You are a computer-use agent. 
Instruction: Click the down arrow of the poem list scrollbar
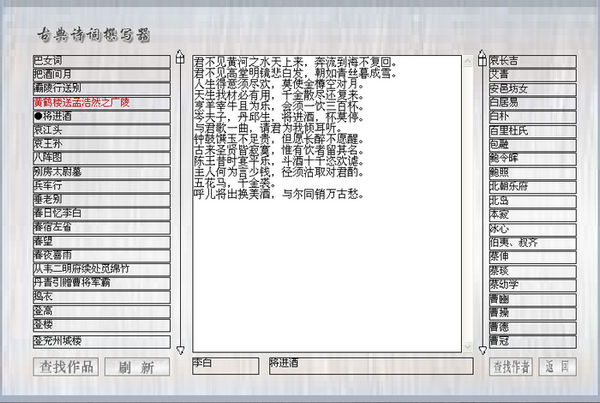pyautogui.click(x=180, y=350)
